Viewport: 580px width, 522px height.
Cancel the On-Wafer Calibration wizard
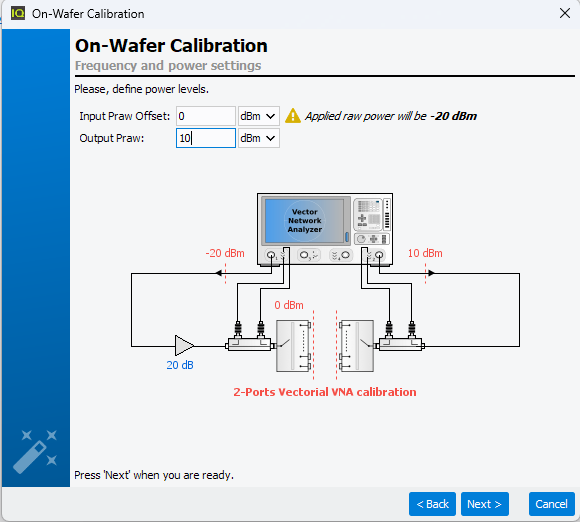click(552, 504)
